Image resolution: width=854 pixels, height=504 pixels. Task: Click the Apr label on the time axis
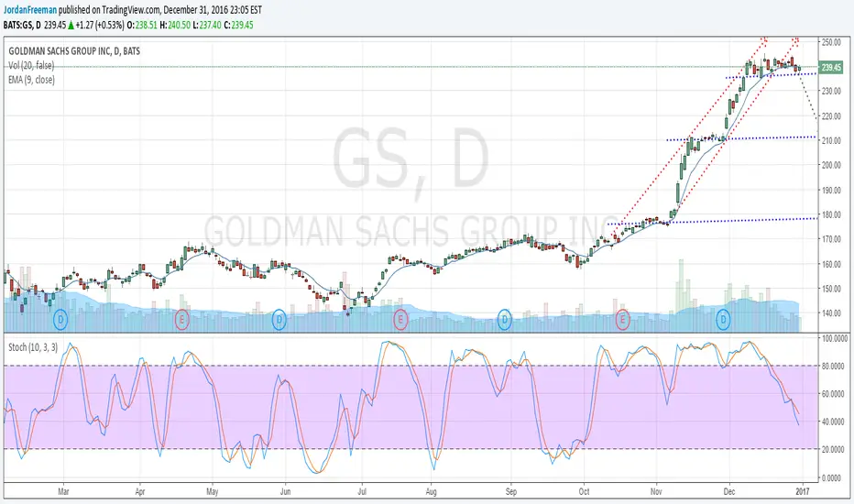pyautogui.click(x=140, y=491)
